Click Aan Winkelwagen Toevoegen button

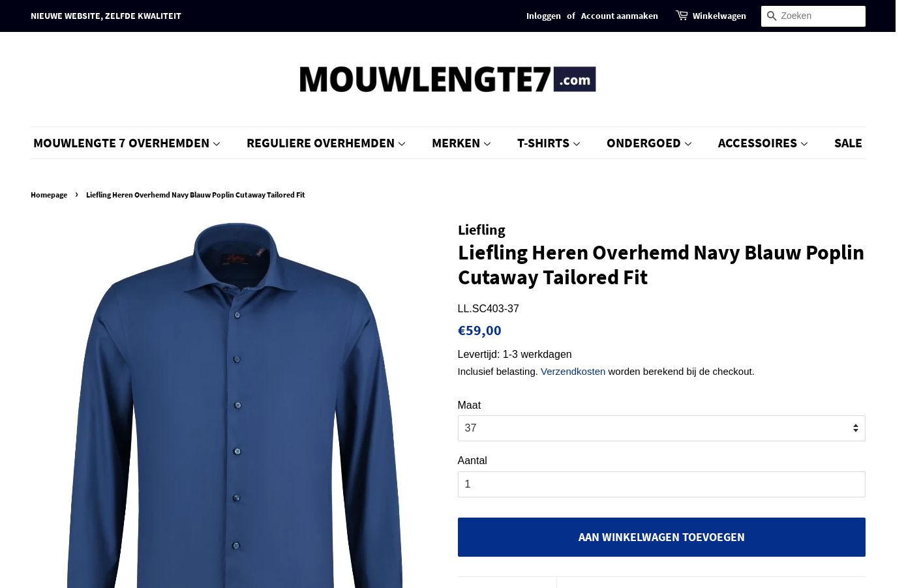(x=661, y=537)
